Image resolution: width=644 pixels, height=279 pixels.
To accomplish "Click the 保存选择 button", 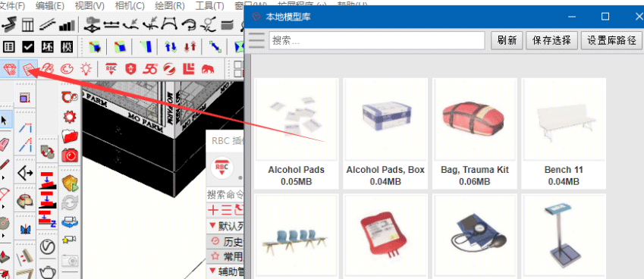I will coord(551,40).
